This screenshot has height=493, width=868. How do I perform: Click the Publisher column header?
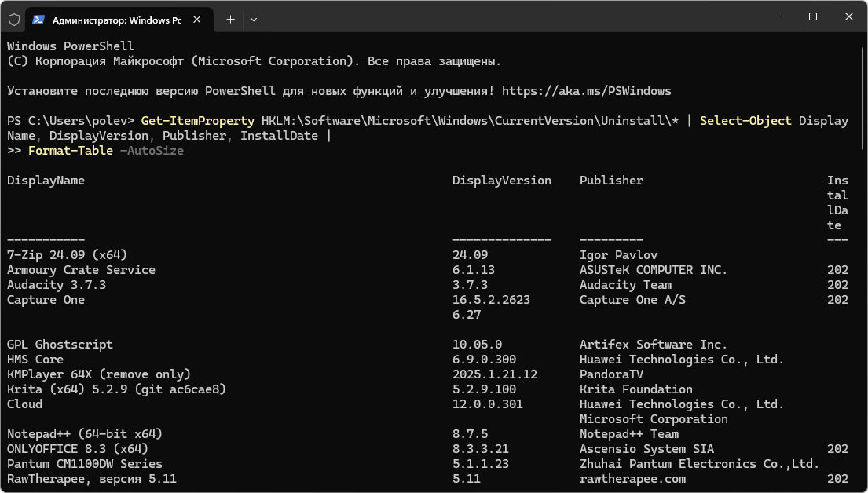pyautogui.click(x=611, y=181)
